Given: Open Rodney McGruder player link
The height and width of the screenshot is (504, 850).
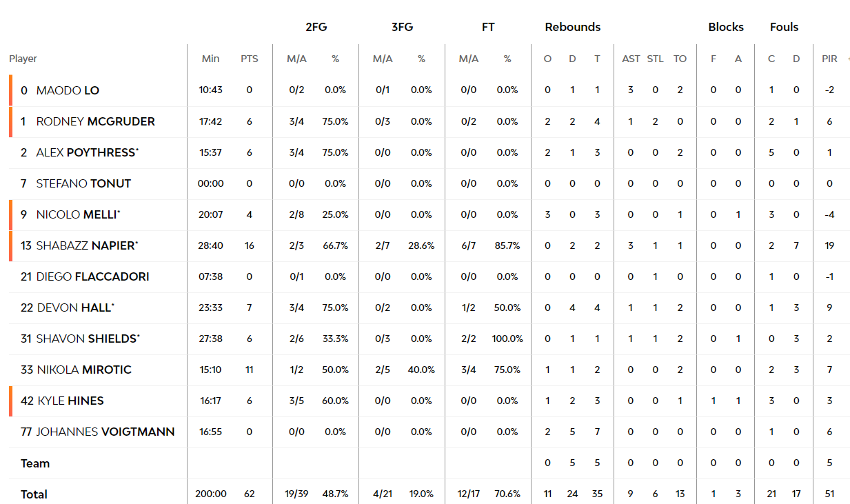Looking at the screenshot, I should coord(96,121).
